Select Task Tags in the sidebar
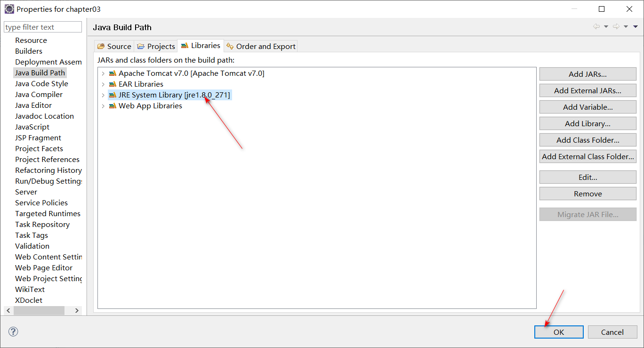This screenshot has height=348, width=644. (x=32, y=235)
